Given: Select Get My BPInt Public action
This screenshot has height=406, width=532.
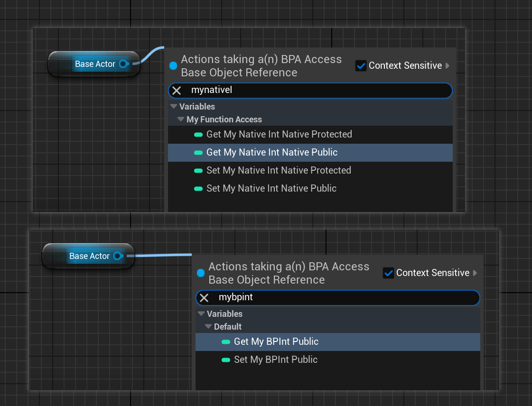Looking at the screenshot, I should click(276, 342).
